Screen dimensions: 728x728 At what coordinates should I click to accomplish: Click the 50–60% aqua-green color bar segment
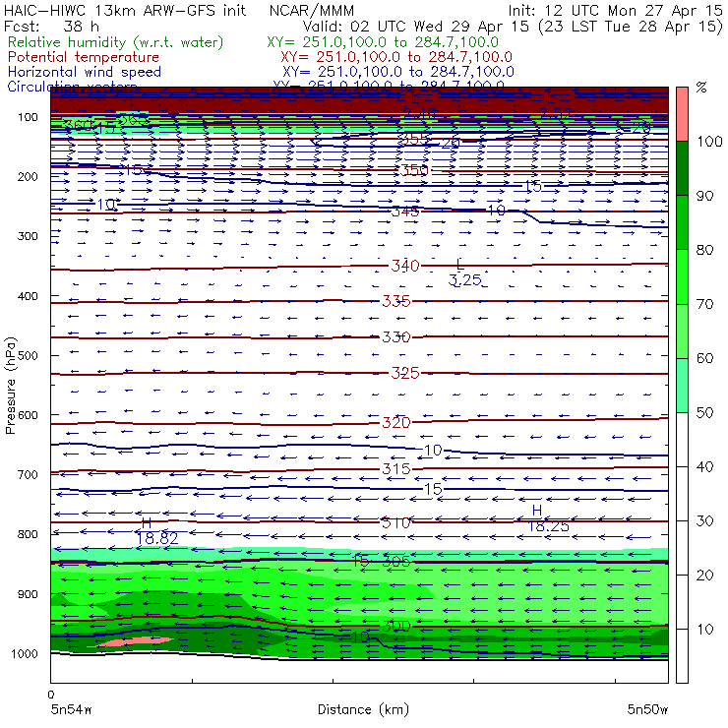(682, 386)
